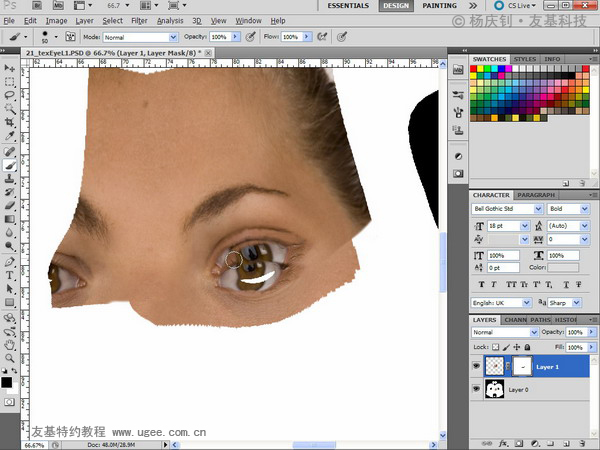
Task: Click the Character panel text Color swatch
Action: [x=563, y=267]
